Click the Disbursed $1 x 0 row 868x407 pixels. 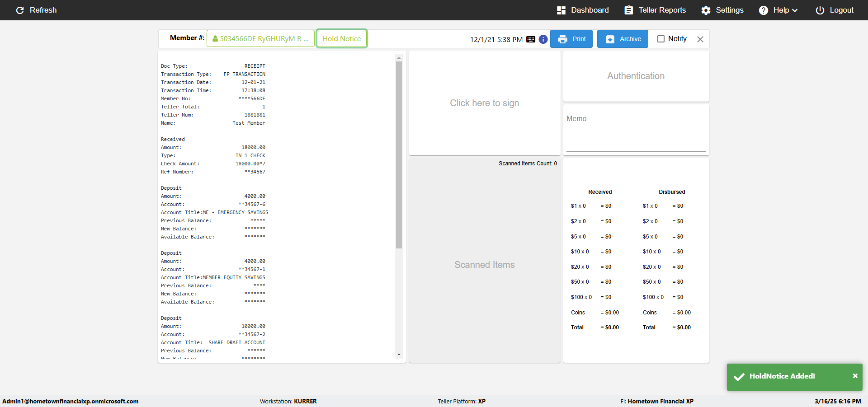click(x=663, y=206)
